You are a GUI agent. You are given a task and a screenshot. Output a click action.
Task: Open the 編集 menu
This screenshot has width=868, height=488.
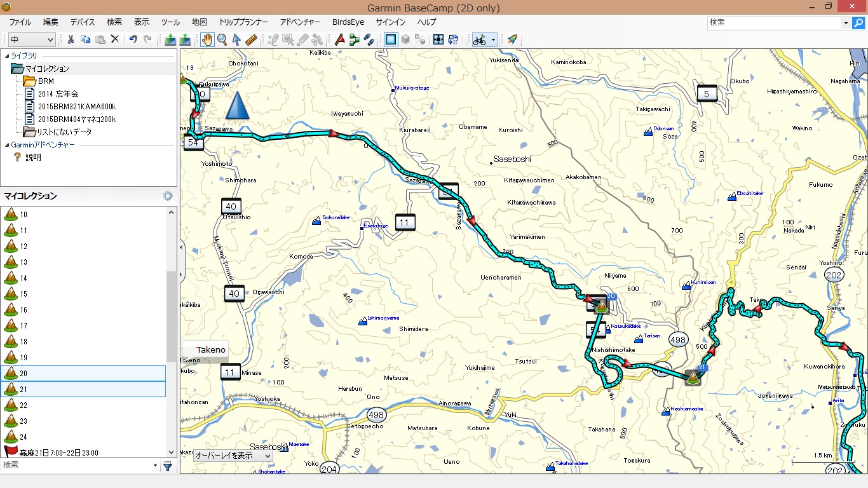point(51,22)
